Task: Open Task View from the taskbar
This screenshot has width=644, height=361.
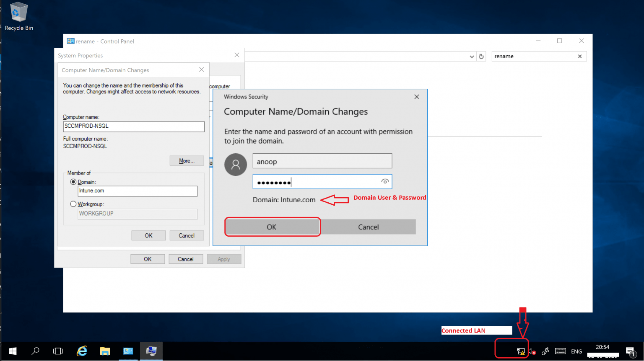Action: point(58,351)
